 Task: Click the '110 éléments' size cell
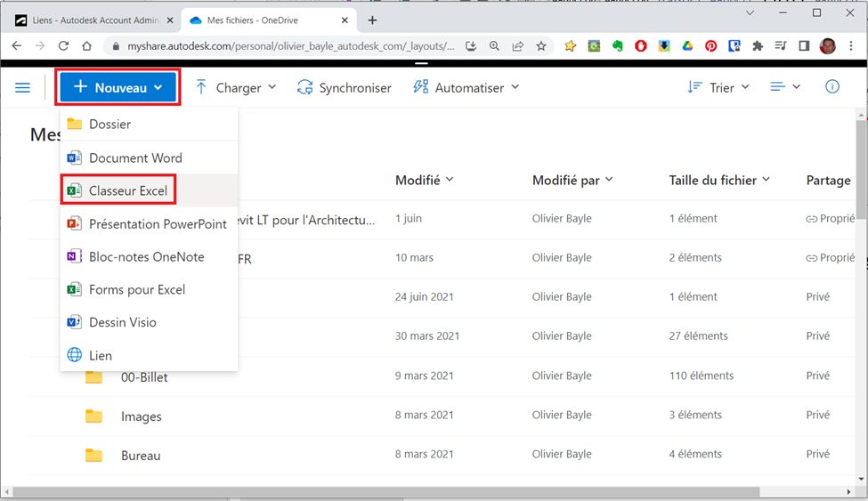(x=701, y=376)
